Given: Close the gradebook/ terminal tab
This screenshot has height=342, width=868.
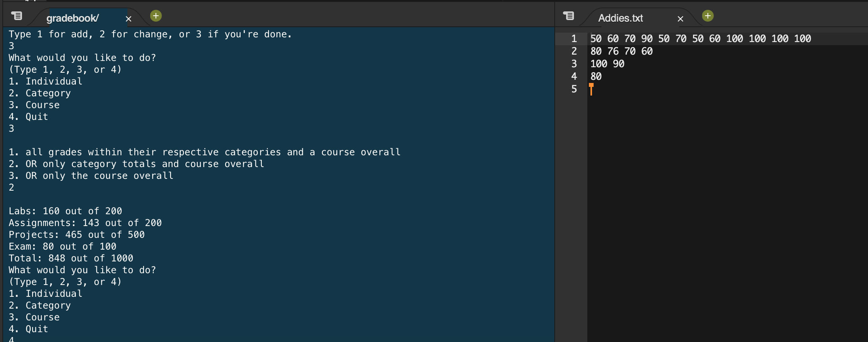Looking at the screenshot, I should pos(129,19).
